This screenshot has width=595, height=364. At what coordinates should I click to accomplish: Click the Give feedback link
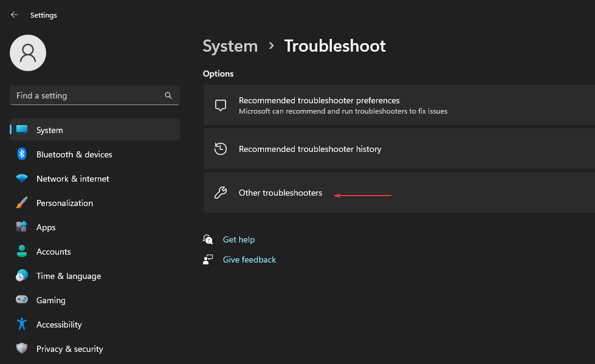pyautogui.click(x=249, y=259)
